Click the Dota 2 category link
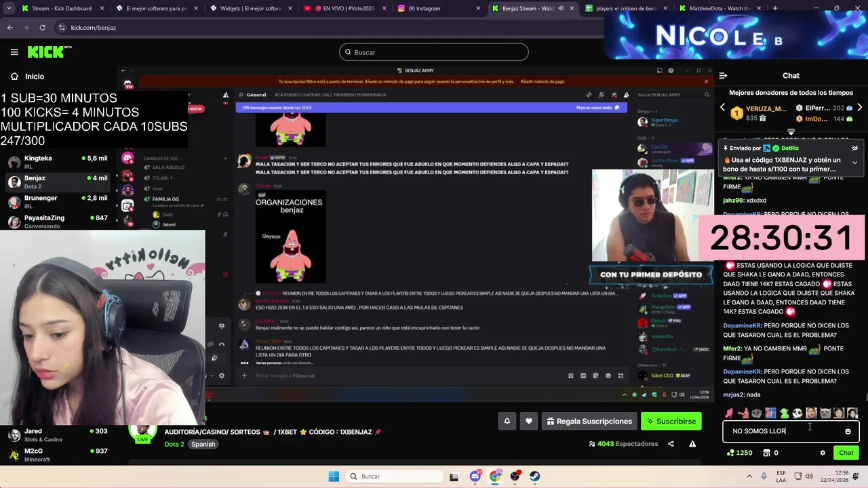 click(174, 444)
